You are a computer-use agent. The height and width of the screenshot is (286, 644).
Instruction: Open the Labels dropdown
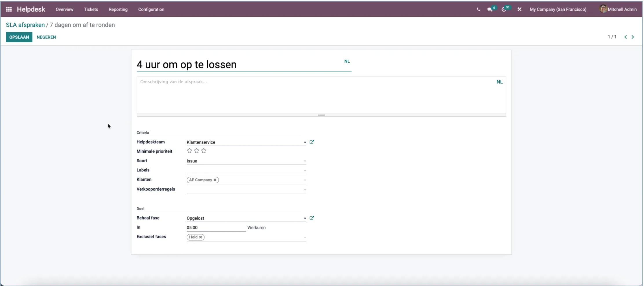click(304, 171)
